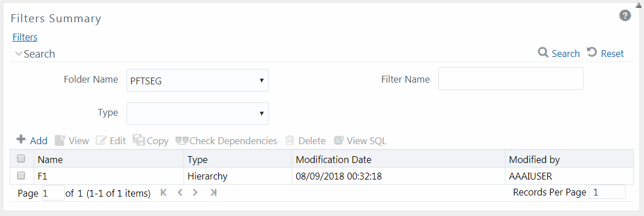The image size is (644, 216).
Task: Click the View document icon
Action: [60, 140]
